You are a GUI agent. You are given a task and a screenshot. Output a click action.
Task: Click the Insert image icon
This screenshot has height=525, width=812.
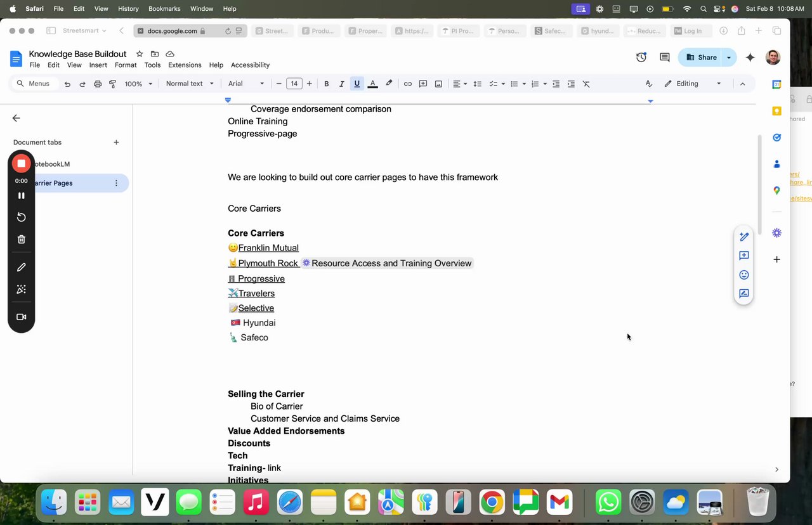(438, 84)
